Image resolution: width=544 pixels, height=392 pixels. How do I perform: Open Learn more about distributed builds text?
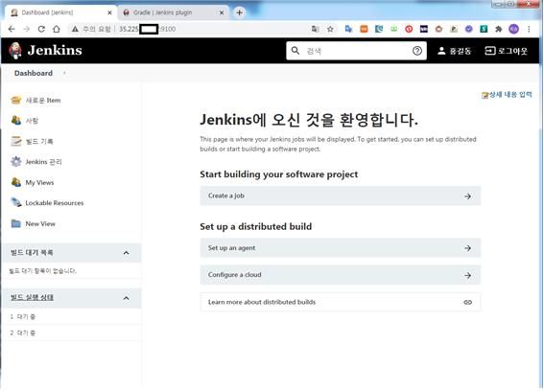tap(262, 302)
